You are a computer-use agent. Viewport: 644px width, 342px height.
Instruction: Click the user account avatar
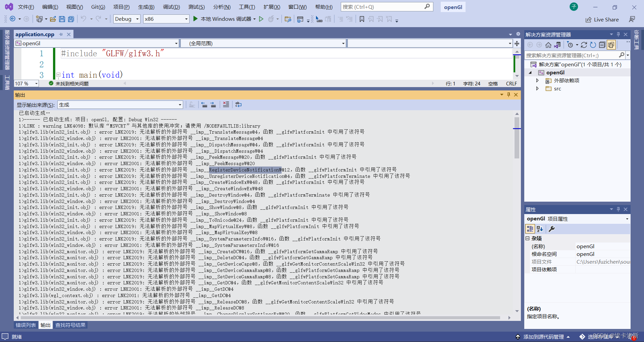[574, 7]
